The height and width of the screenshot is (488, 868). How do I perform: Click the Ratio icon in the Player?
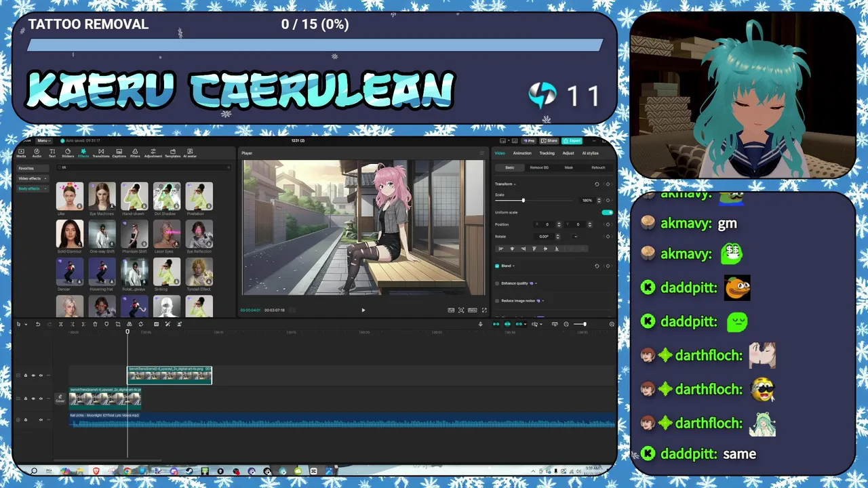[473, 310]
